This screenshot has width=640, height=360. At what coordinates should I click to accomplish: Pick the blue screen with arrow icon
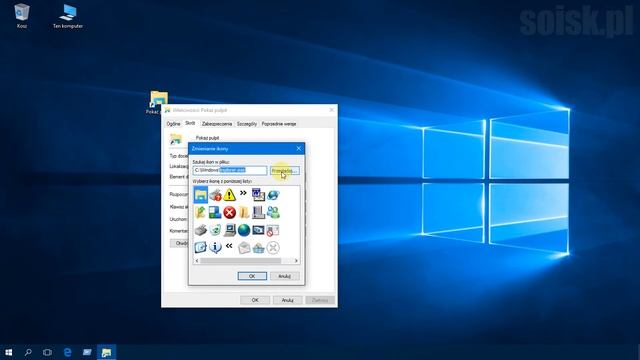click(200, 247)
